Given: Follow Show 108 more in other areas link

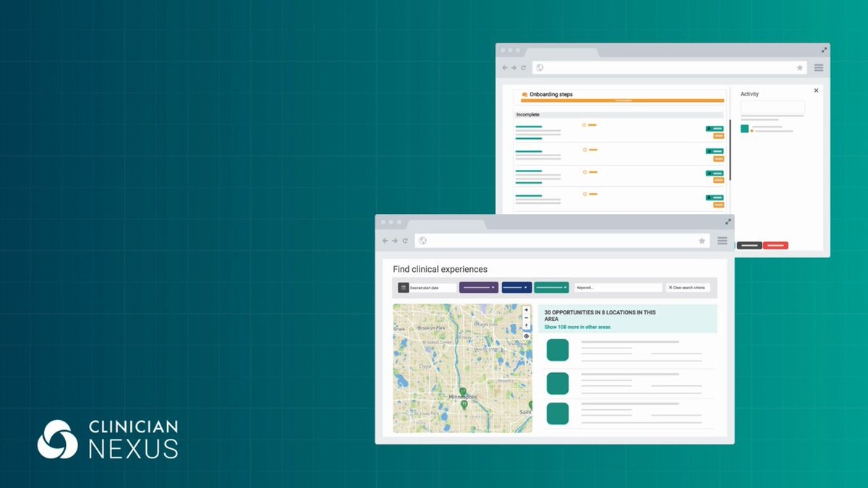Looking at the screenshot, I should click(577, 327).
